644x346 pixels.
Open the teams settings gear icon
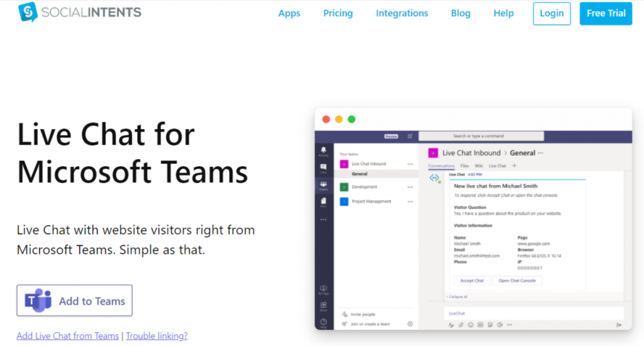click(x=410, y=324)
